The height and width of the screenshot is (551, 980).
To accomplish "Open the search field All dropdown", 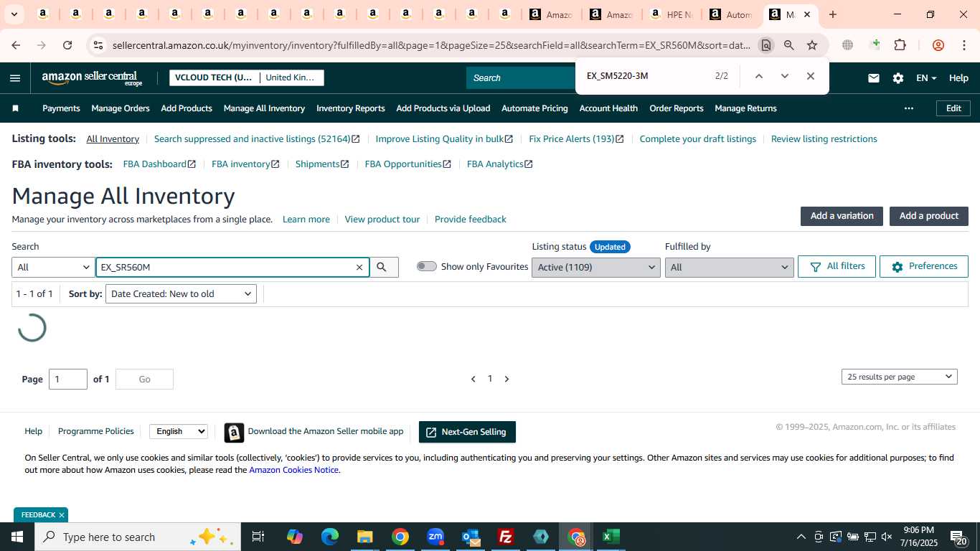I will (x=54, y=267).
